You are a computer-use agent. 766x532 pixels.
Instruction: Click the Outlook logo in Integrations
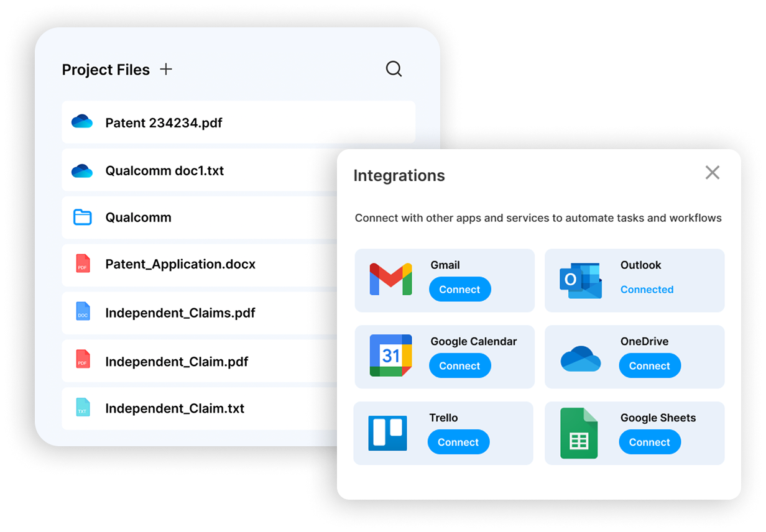tap(581, 281)
